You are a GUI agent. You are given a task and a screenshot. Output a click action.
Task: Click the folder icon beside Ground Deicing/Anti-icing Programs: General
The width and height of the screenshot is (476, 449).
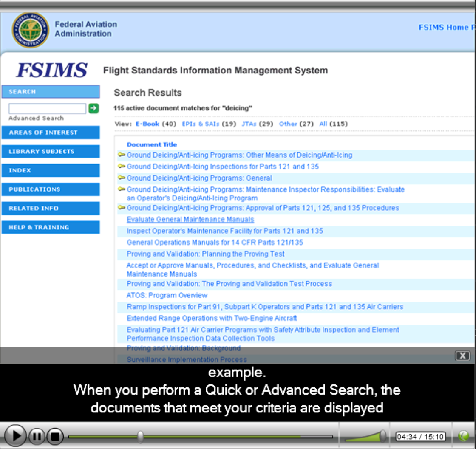point(122,178)
